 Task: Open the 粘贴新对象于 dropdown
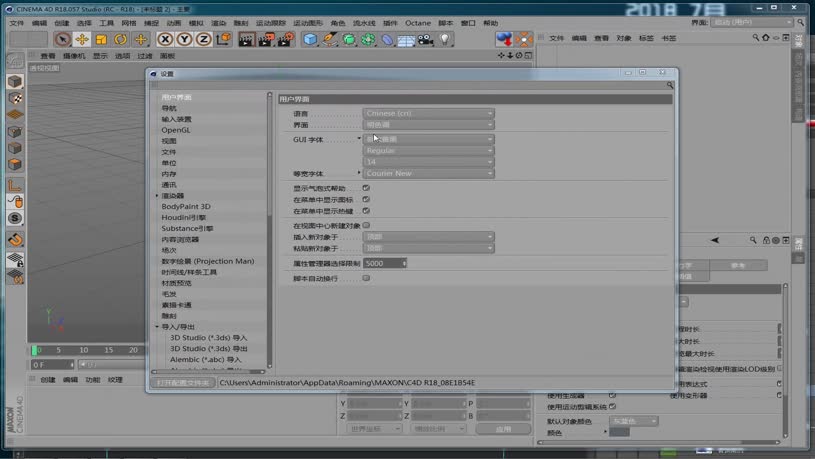click(428, 248)
